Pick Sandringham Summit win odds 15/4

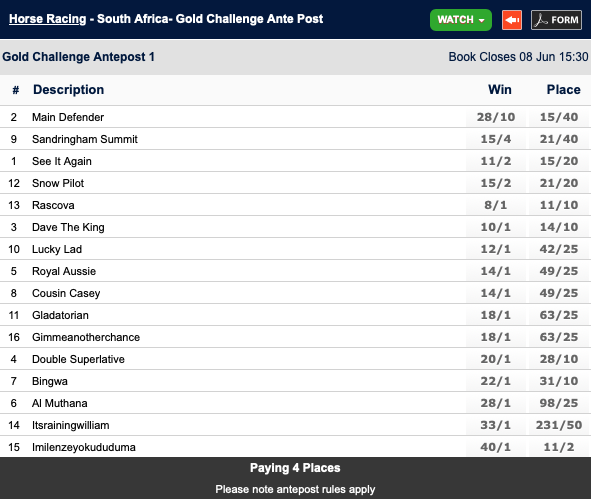point(496,139)
